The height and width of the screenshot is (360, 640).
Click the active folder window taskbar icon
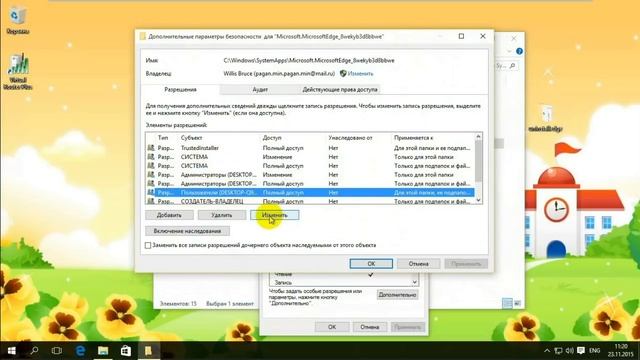coord(148,351)
